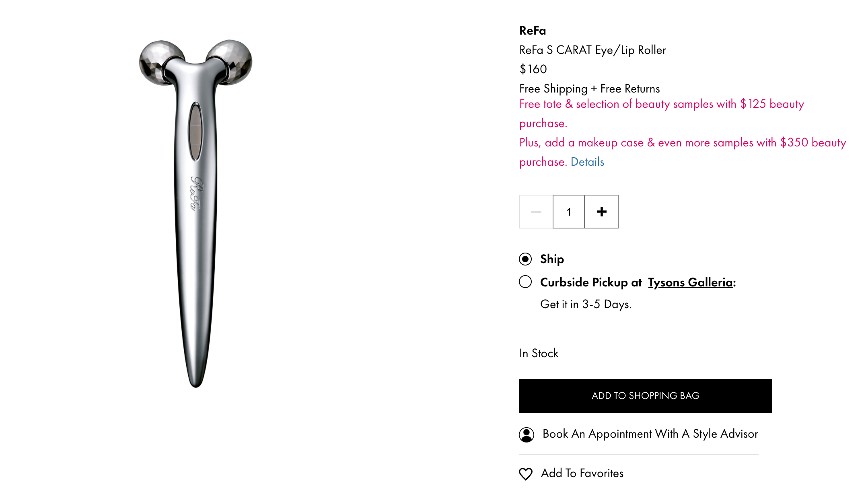This screenshot has height=498, width=868.
Task: Click Add To Favorites text
Action: click(x=582, y=473)
